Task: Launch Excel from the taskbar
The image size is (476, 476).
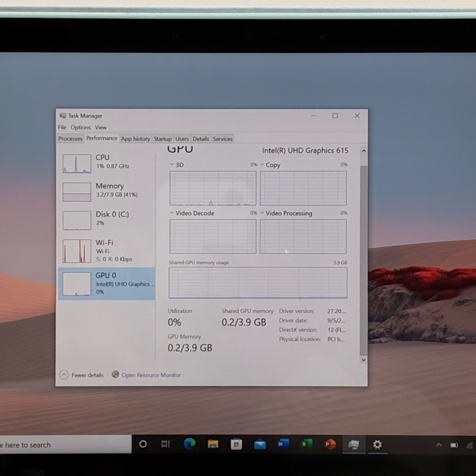Action: (x=307, y=444)
